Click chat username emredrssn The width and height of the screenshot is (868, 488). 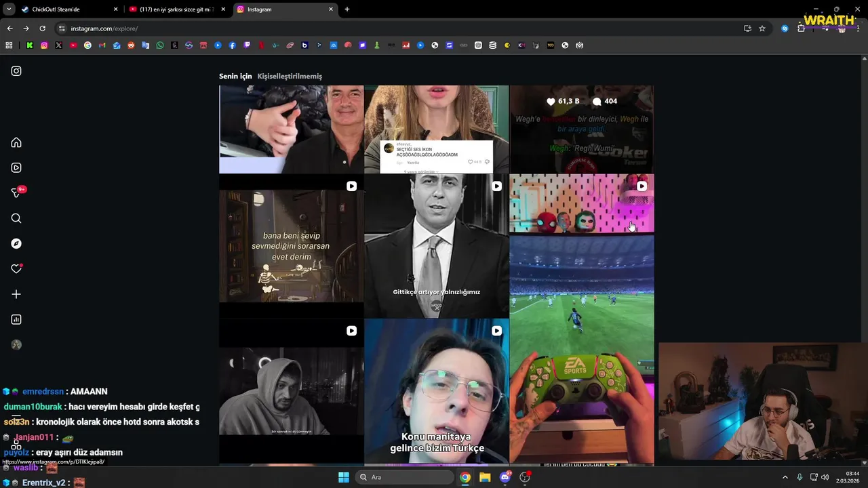pos(43,392)
